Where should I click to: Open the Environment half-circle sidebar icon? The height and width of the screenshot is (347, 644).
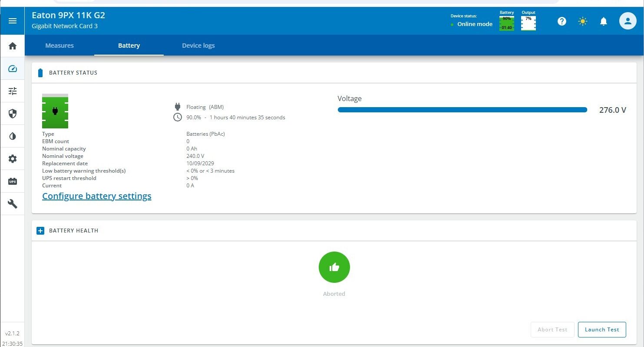pyautogui.click(x=13, y=136)
